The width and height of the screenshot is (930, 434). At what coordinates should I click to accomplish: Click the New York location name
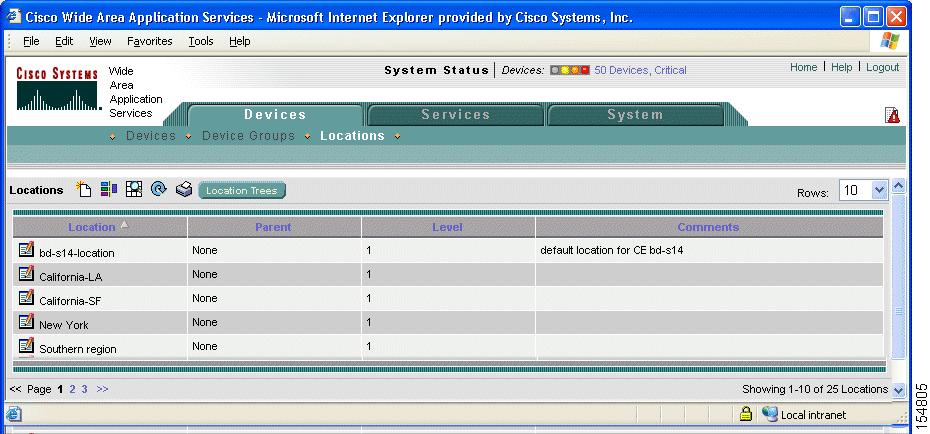[63, 325]
